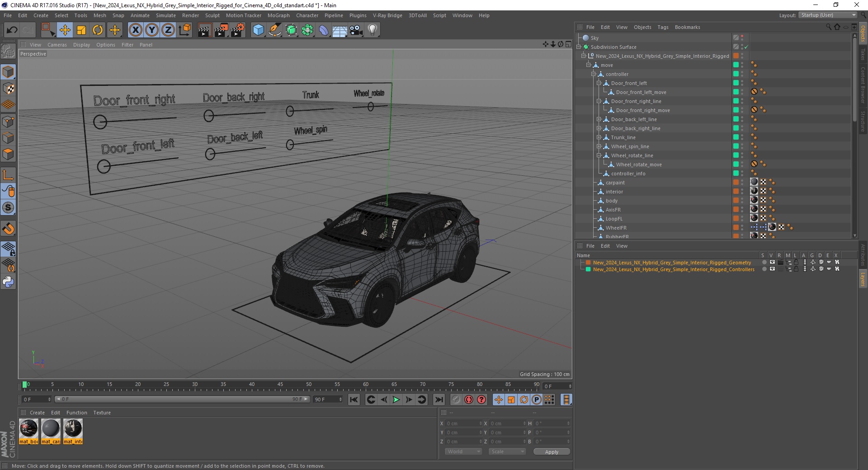Image resolution: width=868 pixels, height=470 pixels.
Task: Click the light bulb icon
Action: tap(373, 30)
